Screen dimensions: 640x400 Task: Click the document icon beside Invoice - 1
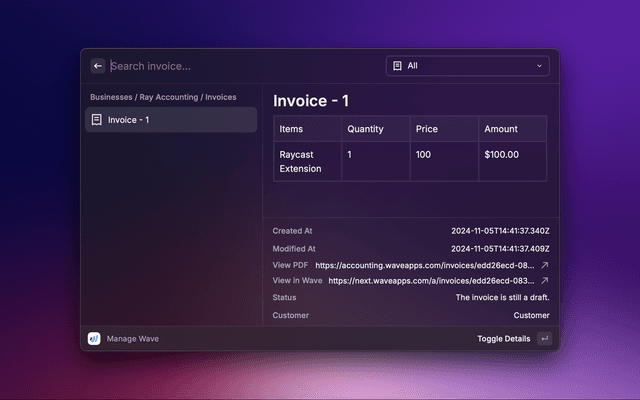click(x=96, y=120)
